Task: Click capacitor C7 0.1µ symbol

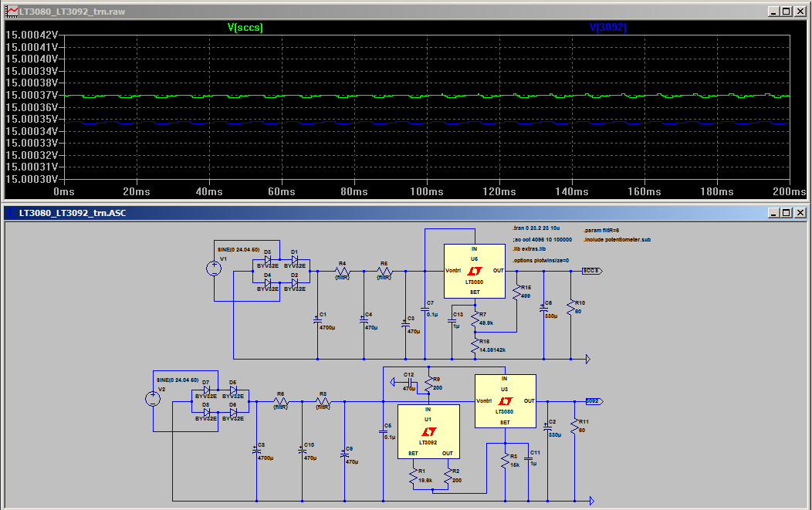Action: [x=425, y=309]
